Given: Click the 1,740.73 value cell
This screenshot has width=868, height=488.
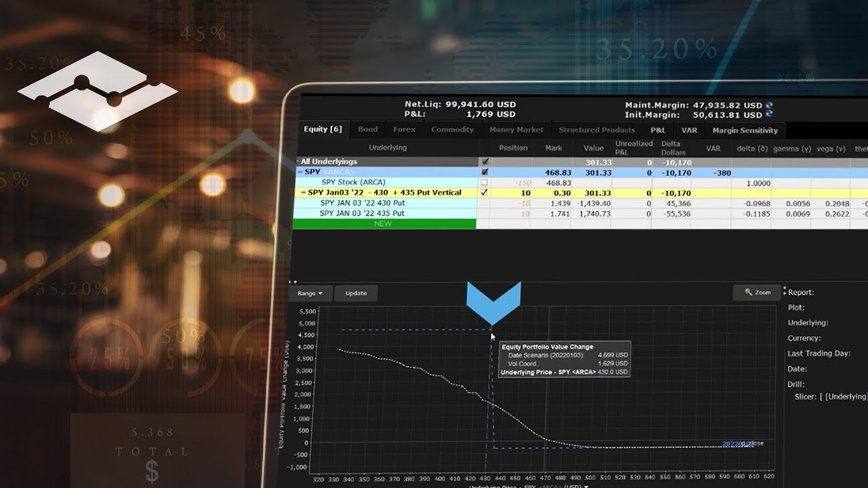Looking at the screenshot, I should point(595,213).
